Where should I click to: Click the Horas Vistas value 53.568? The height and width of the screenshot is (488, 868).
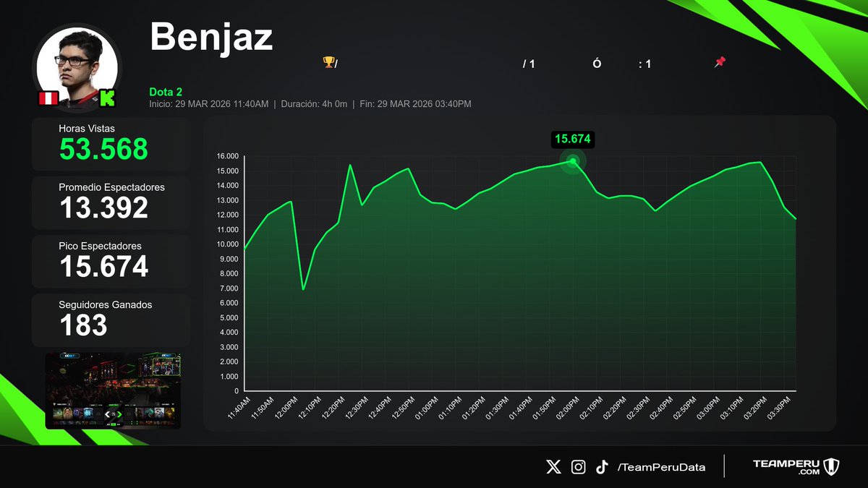(x=103, y=149)
